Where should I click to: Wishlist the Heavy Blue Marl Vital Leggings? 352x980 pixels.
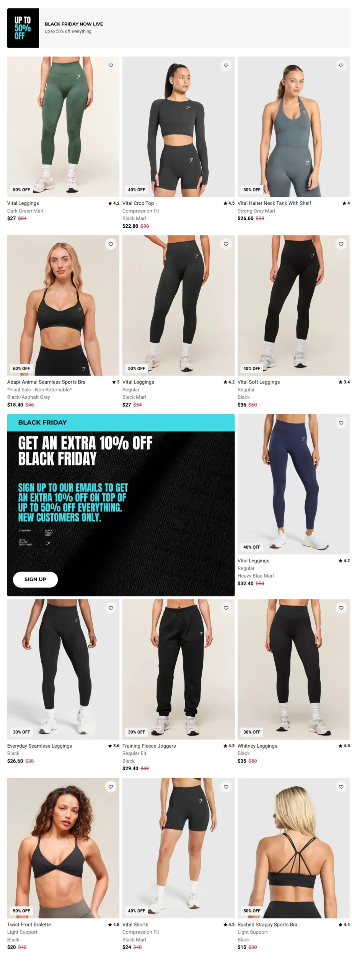click(341, 423)
